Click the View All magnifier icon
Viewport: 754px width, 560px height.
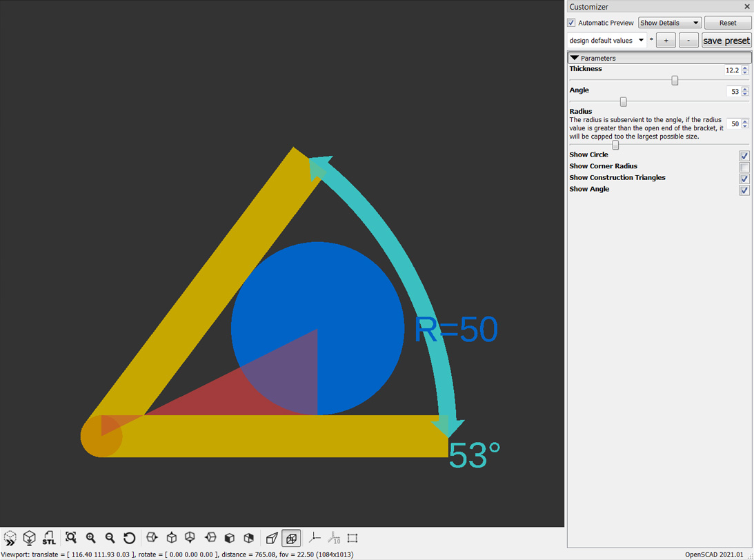point(70,538)
